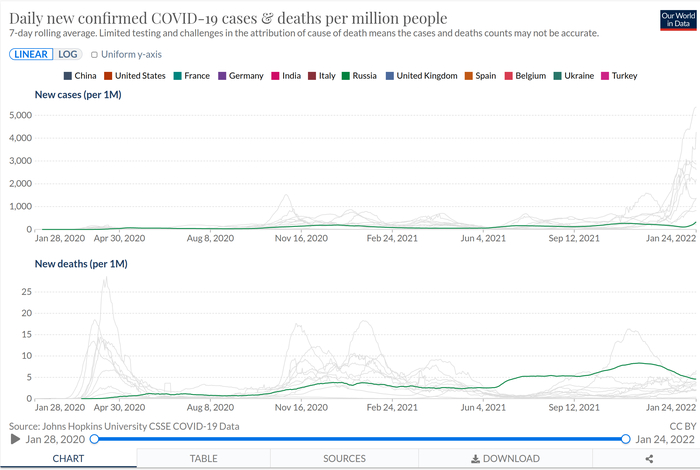Click the share icon tab

[649, 458]
